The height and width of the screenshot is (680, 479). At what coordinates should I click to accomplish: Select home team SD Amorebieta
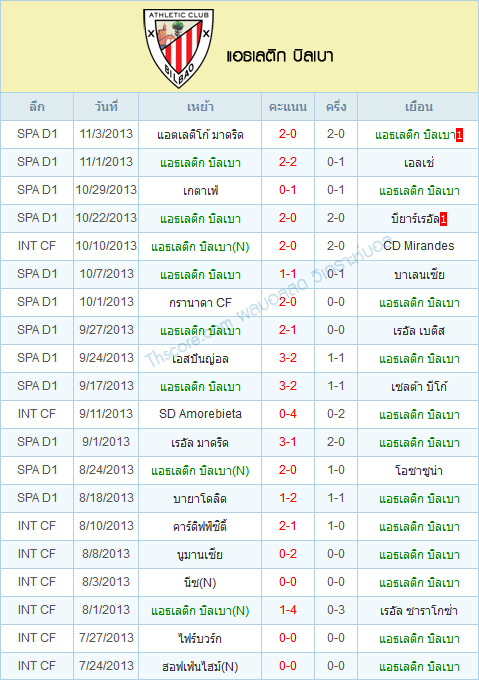click(200, 414)
